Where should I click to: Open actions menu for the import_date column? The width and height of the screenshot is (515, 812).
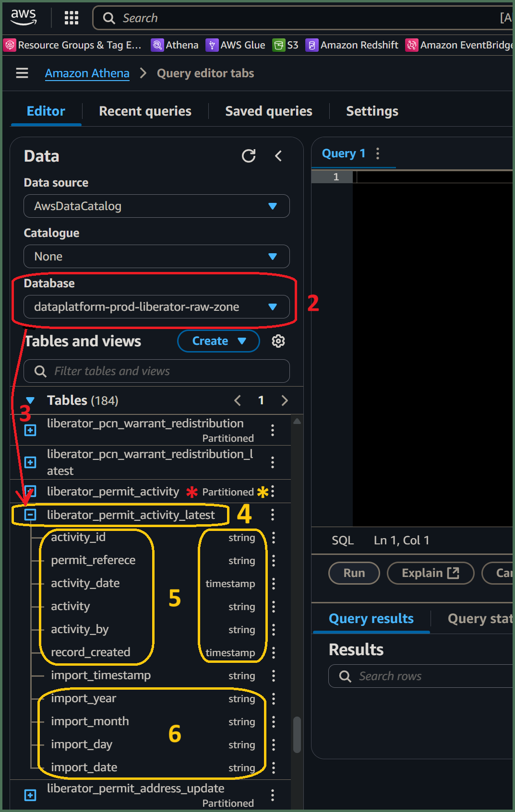click(274, 768)
